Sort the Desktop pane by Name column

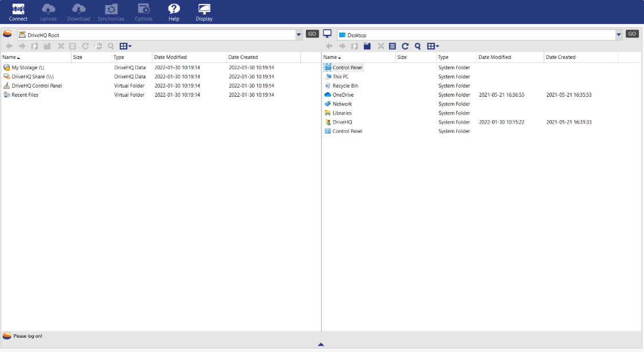pyautogui.click(x=359, y=57)
